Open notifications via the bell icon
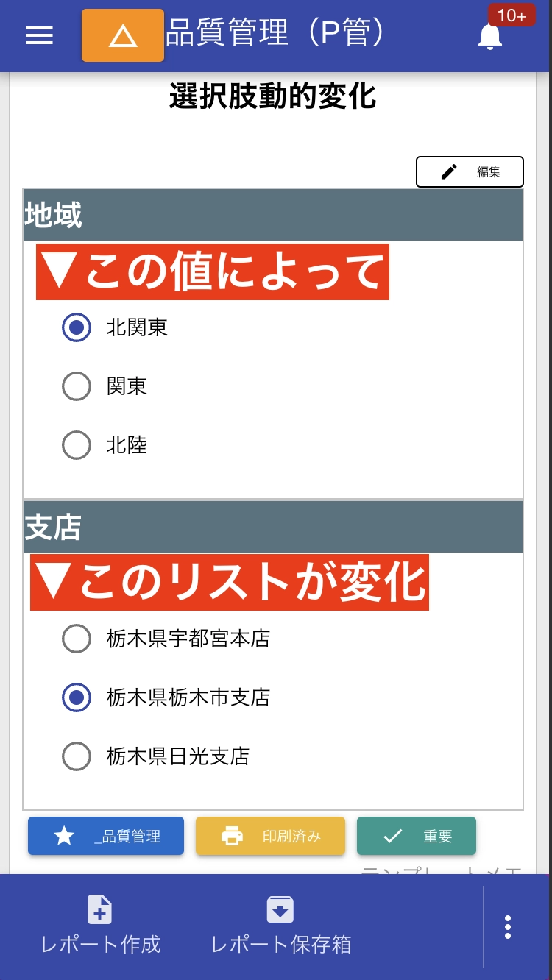The width and height of the screenshot is (552, 980). [x=489, y=38]
